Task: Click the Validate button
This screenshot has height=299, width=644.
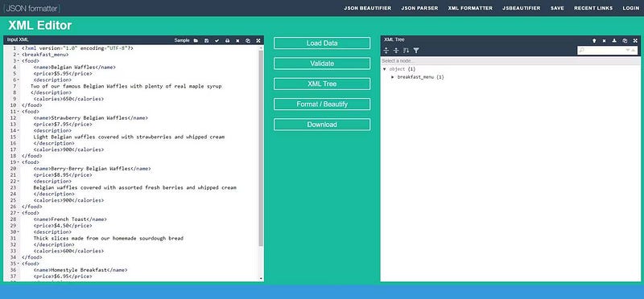Action: (x=322, y=63)
